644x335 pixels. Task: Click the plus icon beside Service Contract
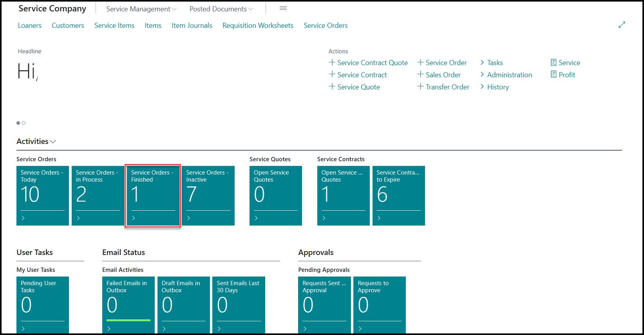point(332,75)
